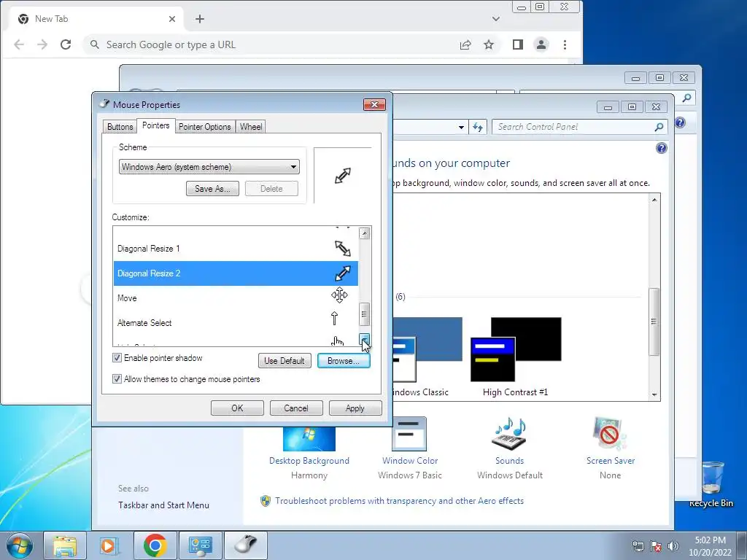Switch to the Pointer Options tab

pos(204,127)
